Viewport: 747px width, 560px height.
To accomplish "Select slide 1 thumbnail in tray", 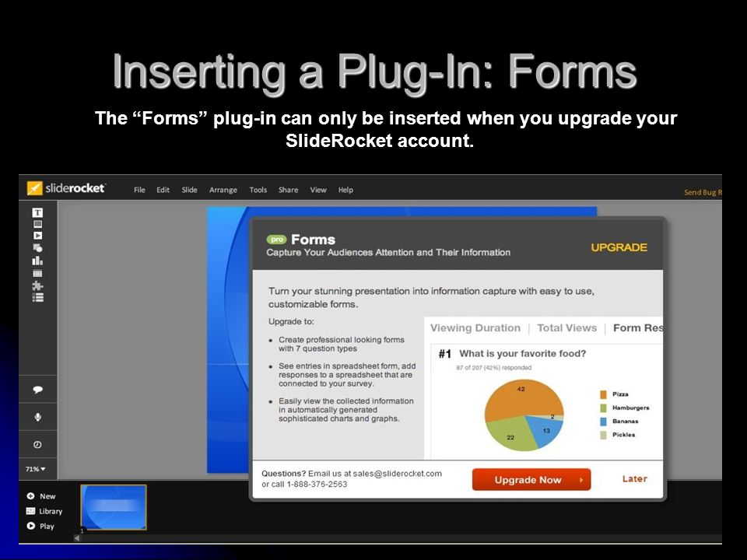I will [x=114, y=507].
